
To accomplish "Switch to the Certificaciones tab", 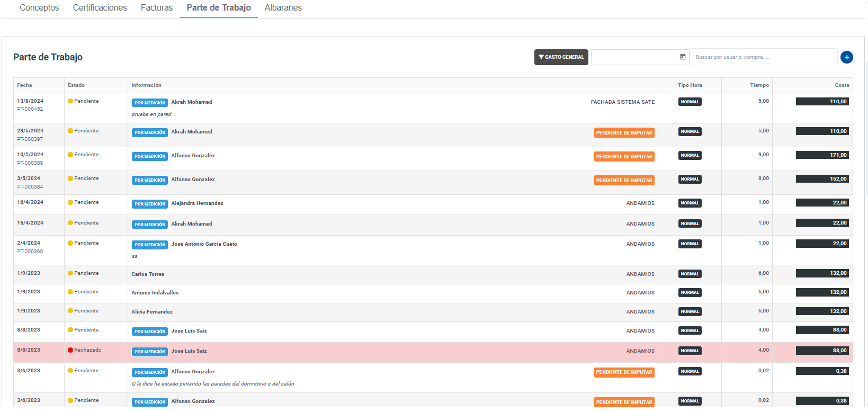I will click(x=100, y=8).
